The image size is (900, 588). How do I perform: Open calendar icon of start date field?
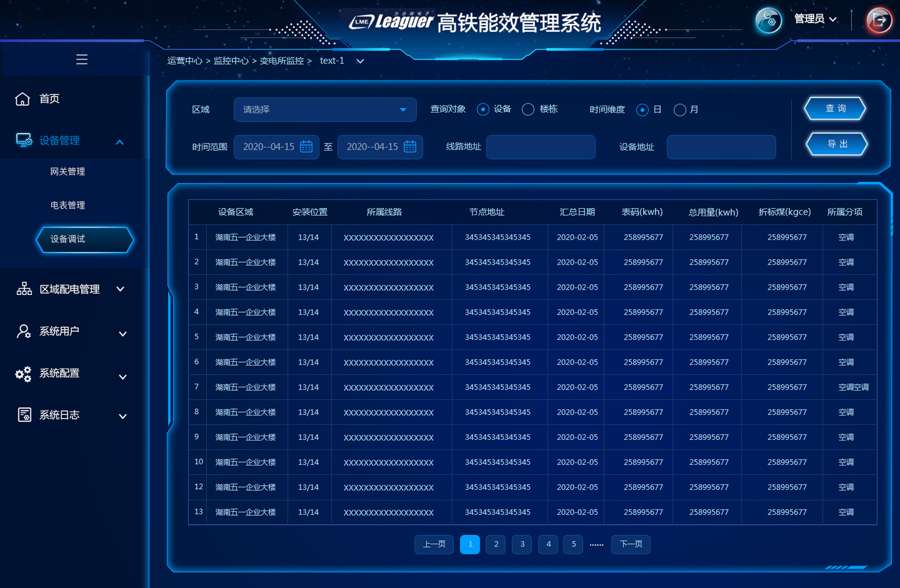pyautogui.click(x=306, y=146)
